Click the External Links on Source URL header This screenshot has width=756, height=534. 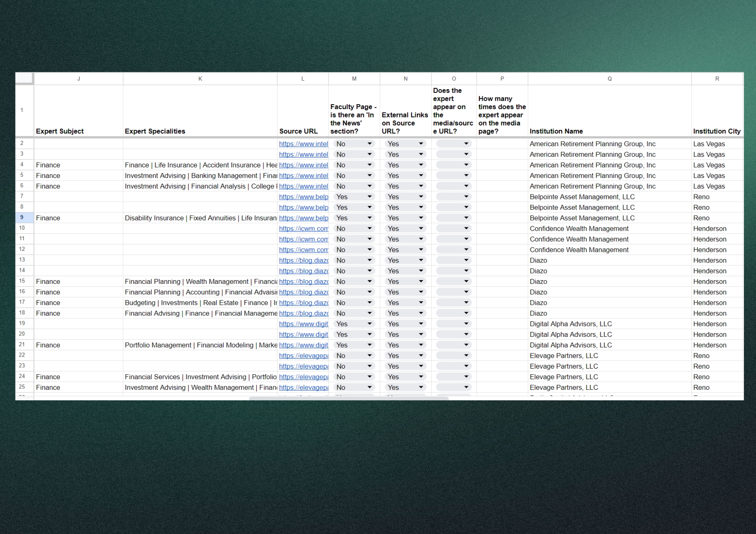pos(406,110)
